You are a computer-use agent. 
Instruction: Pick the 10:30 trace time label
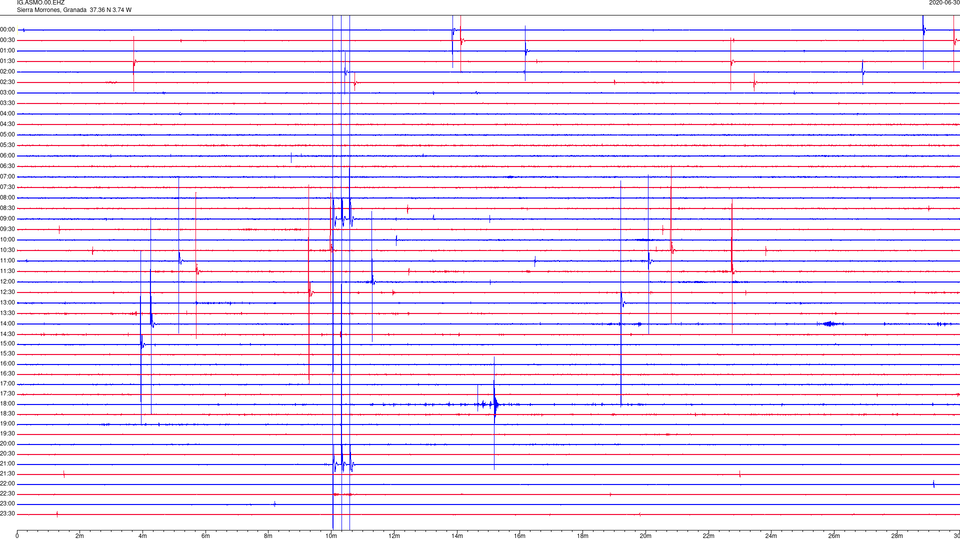click(x=7, y=250)
